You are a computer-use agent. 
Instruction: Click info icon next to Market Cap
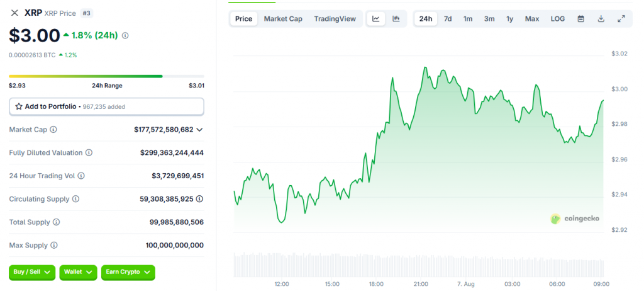click(53, 130)
